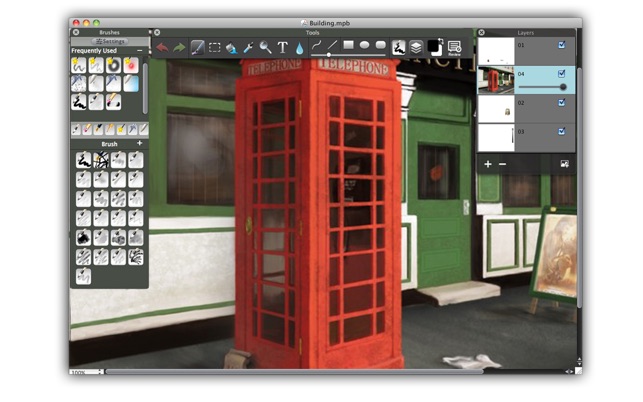Select the rectangular selection tool
Screen dimensions: 643x402
point(214,48)
